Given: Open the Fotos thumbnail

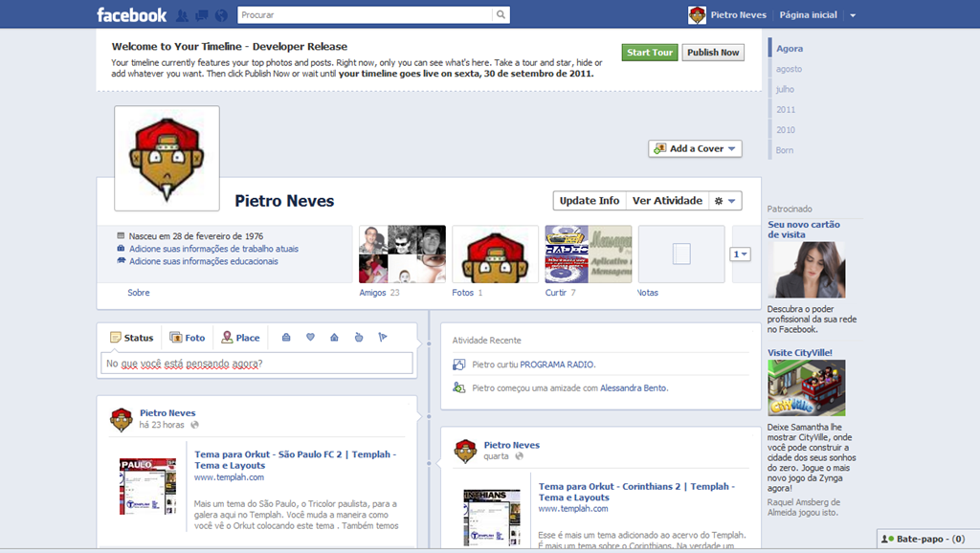Looking at the screenshot, I should [x=495, y=254].
